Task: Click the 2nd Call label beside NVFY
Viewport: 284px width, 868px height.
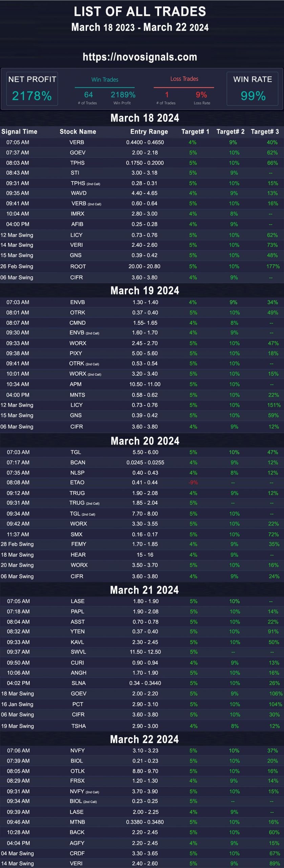Action: tap(92, 792)
